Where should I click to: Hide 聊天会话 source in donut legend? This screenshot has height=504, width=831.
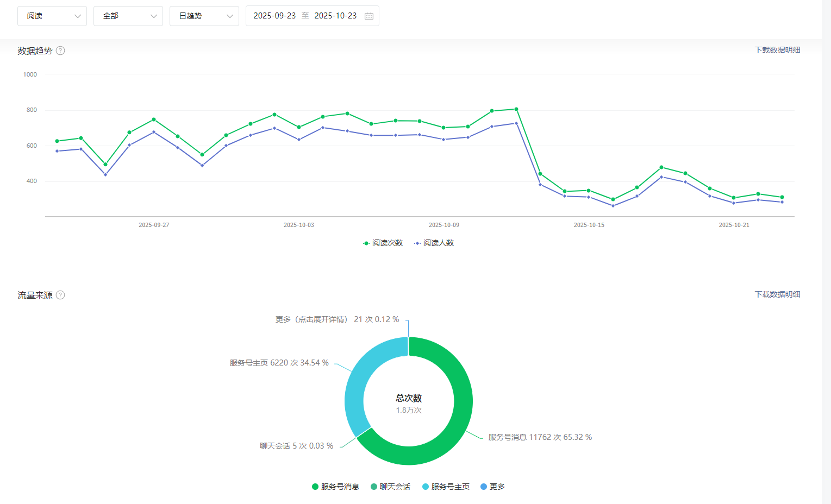390,487
